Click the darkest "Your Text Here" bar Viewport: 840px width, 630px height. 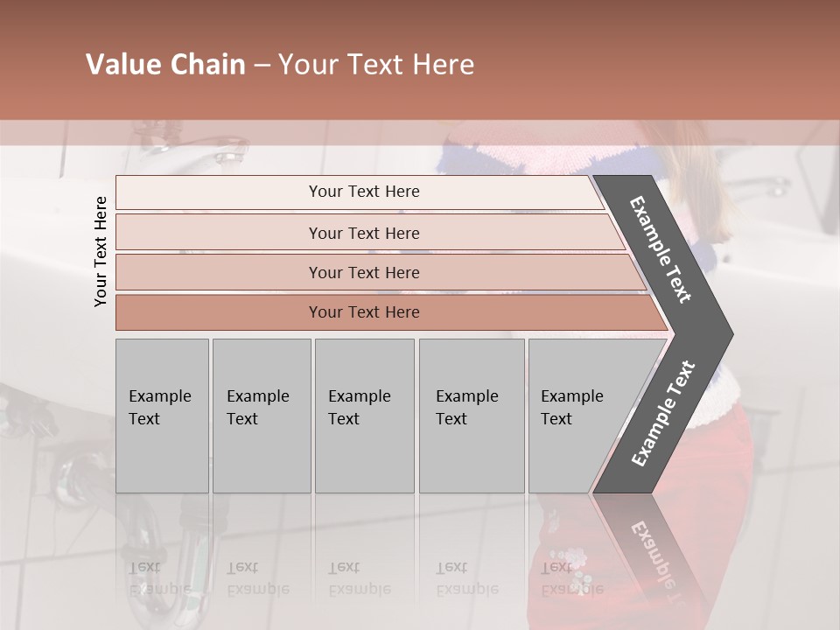pos(363,312)
